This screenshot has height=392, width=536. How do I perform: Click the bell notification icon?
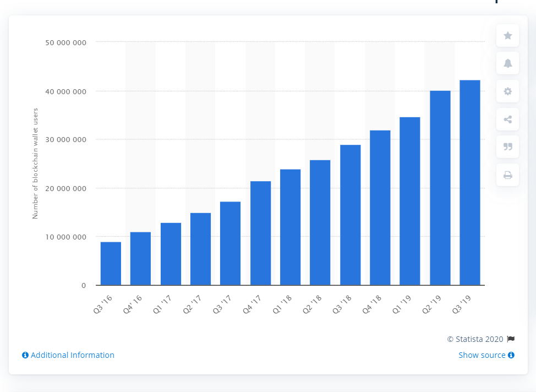point(507,63)
